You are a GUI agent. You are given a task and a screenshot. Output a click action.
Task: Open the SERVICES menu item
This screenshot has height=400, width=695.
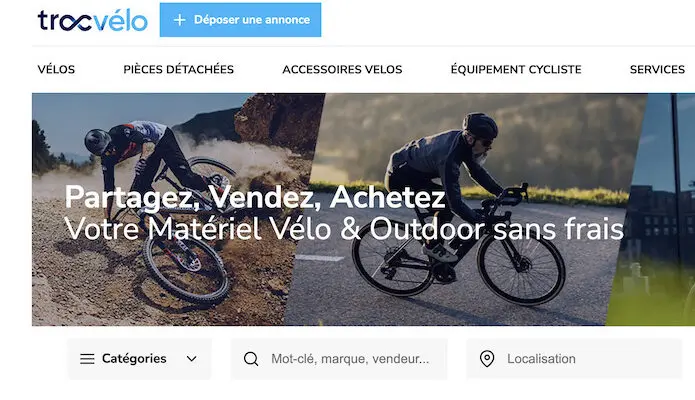point(657,70)
